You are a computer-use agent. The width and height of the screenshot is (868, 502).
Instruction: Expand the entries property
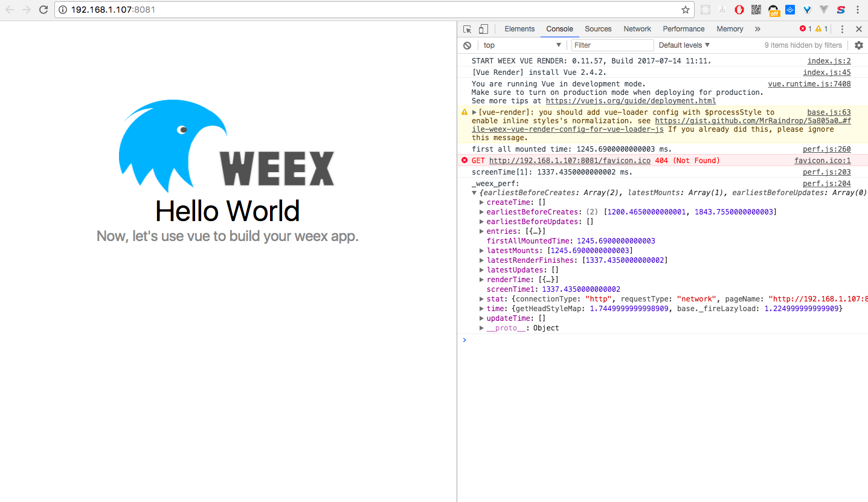[x=482, y=231]
